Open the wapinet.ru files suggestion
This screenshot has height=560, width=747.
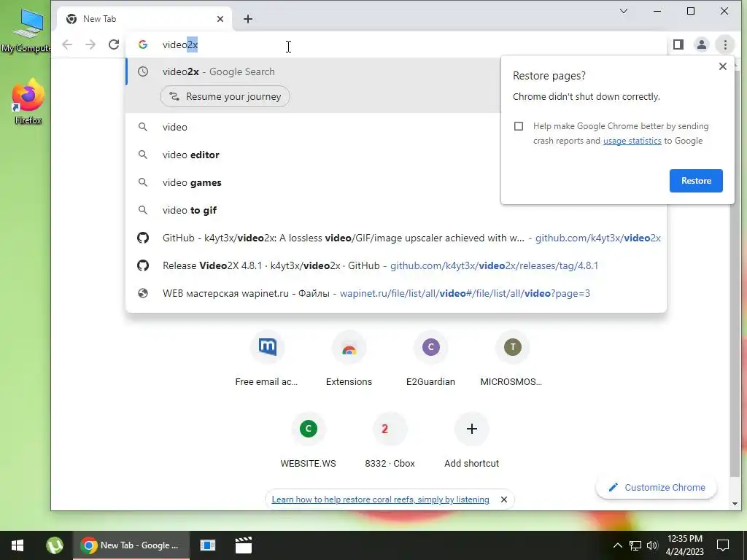[396, 293]
